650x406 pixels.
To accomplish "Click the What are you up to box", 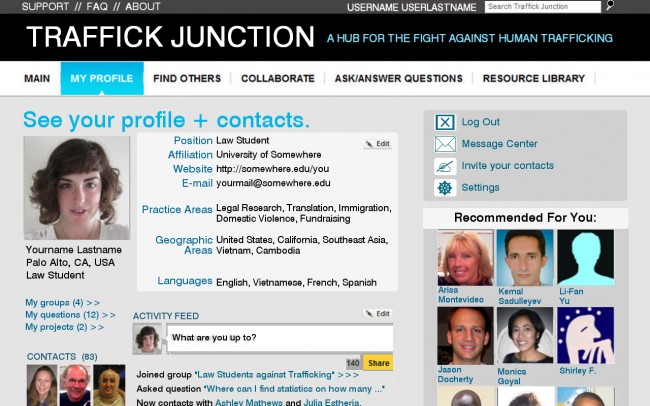I will coord(280,338).
